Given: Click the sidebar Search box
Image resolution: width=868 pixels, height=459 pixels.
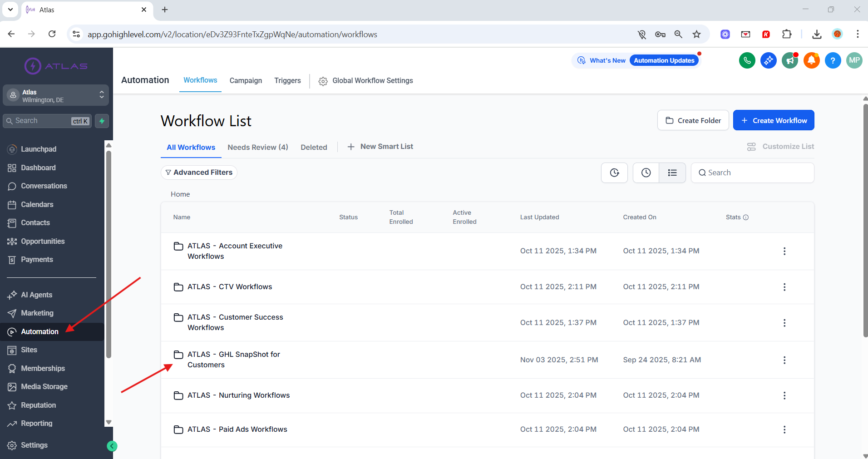Looking at the screenshot, I should point(47,121).
